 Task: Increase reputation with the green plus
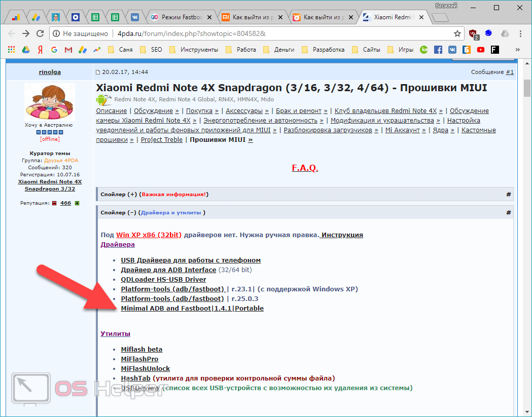pyautogui.click(x=77, y=203)
